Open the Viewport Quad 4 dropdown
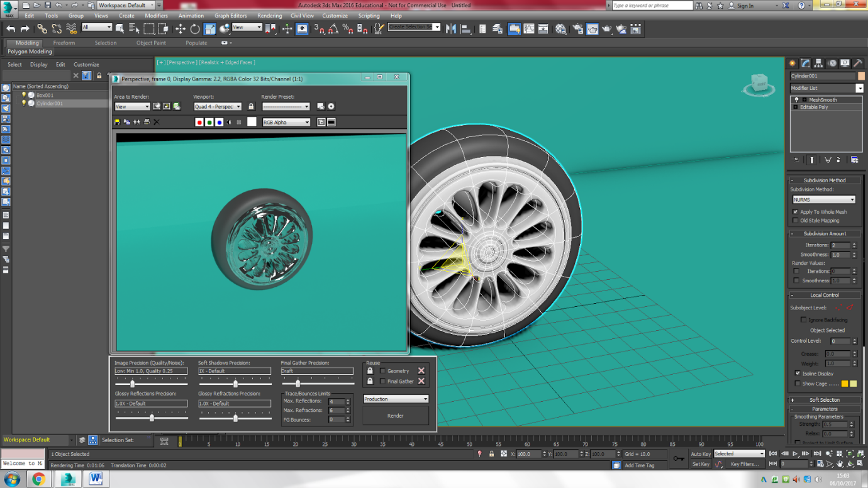 [x=217, y=106]
